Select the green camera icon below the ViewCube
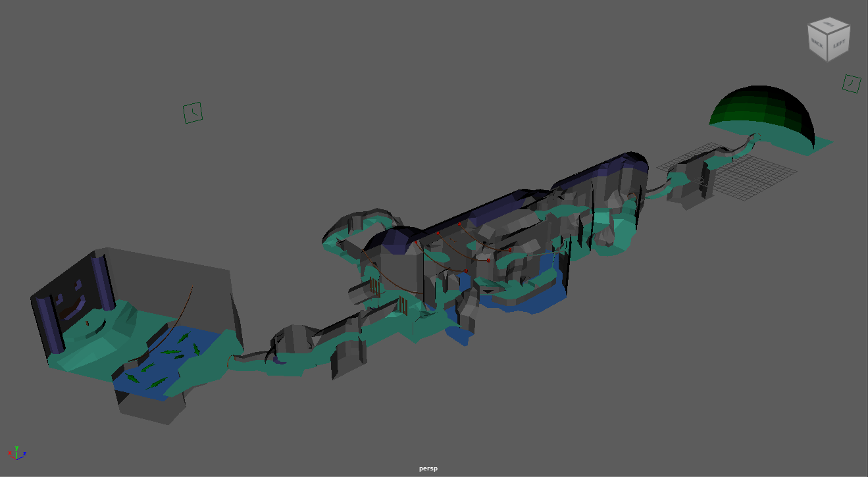 point(852,84)
